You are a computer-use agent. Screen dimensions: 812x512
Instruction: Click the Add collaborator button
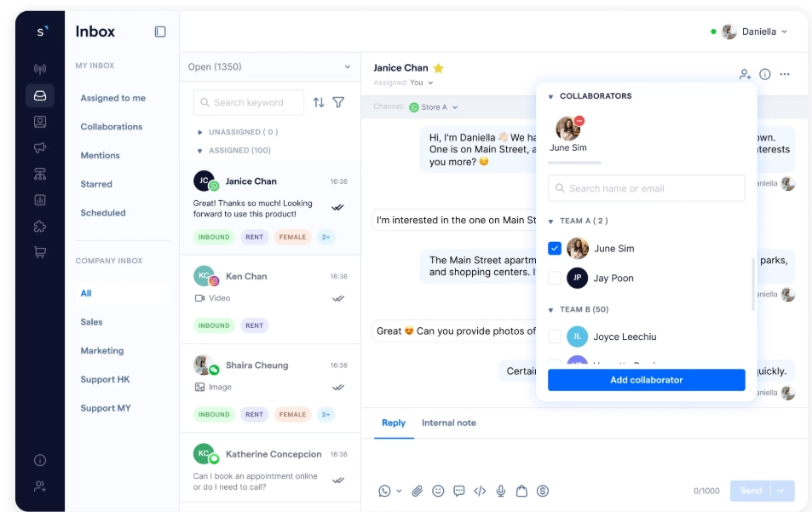(x=647, y=380)
